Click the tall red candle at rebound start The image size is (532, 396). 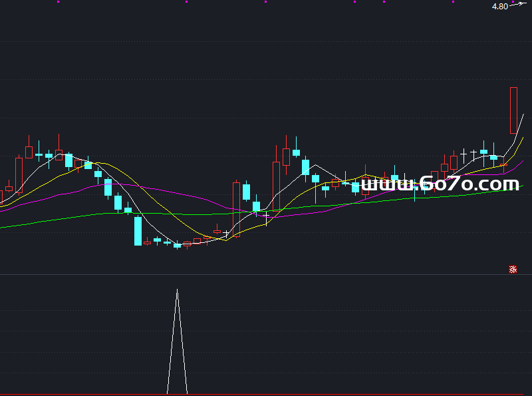tap(236, 208)
